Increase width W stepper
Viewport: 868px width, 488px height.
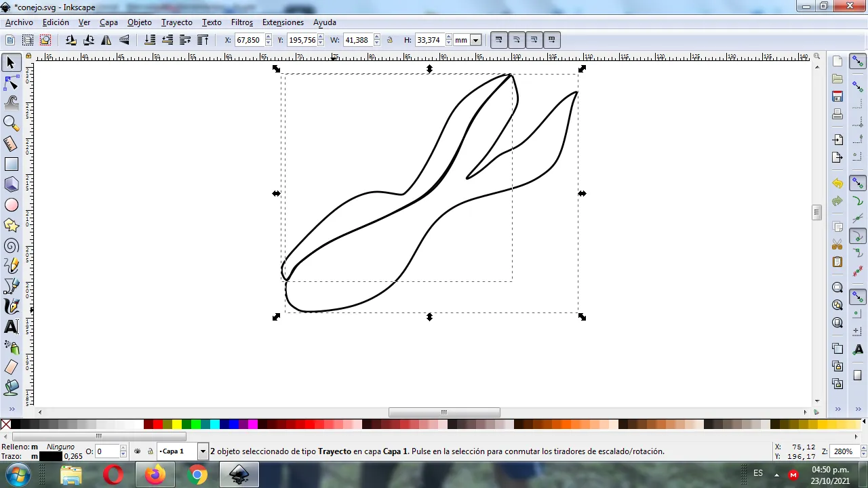(x=376, y=37)
